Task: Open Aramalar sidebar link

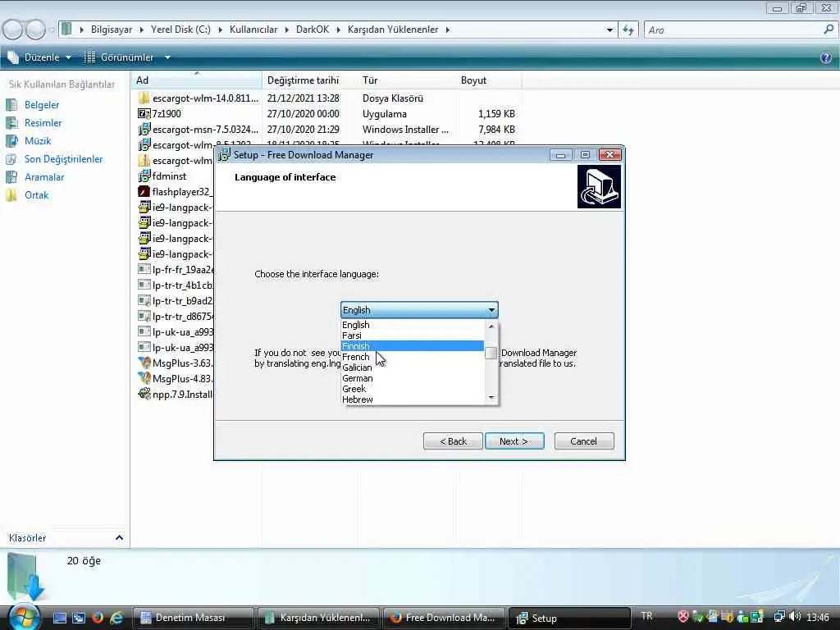Action: point(44,177)
